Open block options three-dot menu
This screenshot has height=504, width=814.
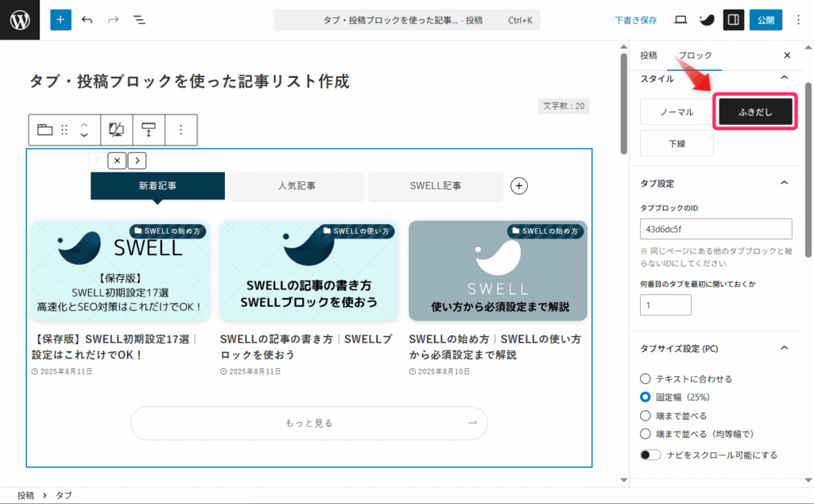pyautogui.click(x=180, y=130)
